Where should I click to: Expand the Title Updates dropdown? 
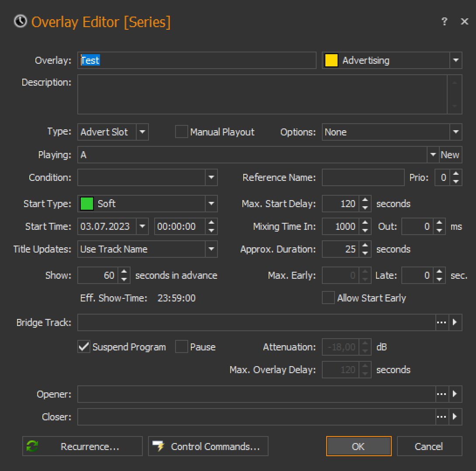211,249
